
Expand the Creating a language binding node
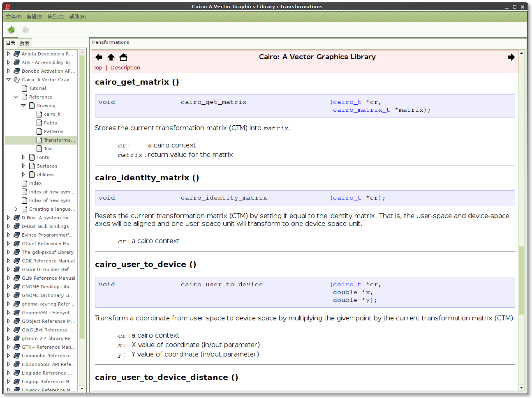pos(16,209)
